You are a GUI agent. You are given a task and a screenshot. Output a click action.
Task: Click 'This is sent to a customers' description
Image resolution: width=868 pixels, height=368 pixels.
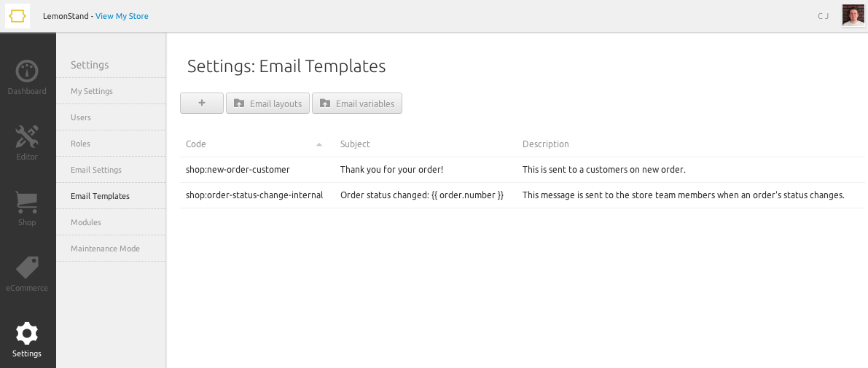pyautogui.click(x=604, y=169)
